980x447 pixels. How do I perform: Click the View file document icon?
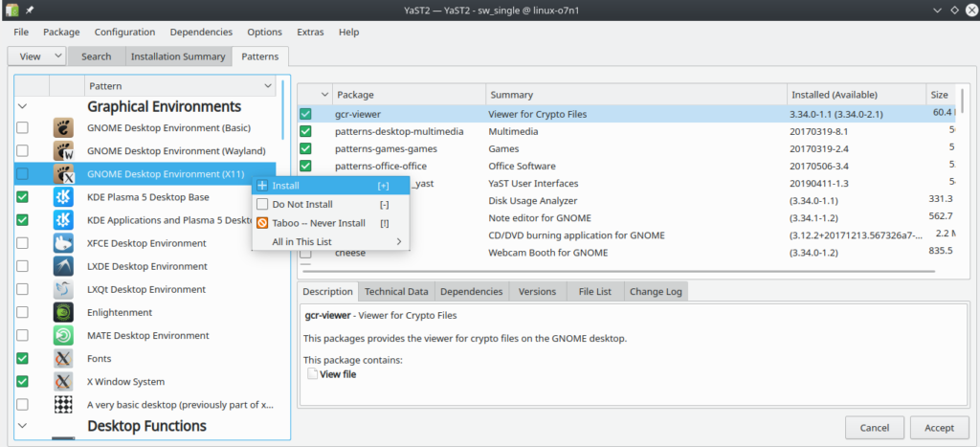[x=312, y=374]
